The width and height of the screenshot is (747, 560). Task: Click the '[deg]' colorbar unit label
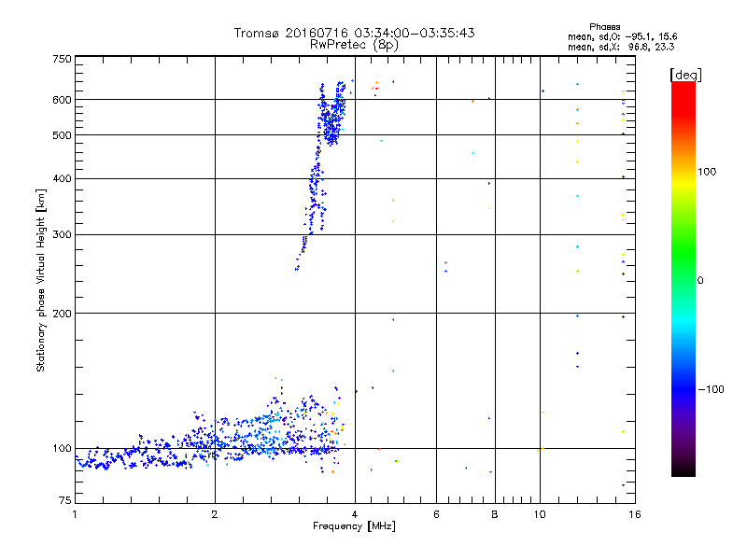click(x=685, y=75)
